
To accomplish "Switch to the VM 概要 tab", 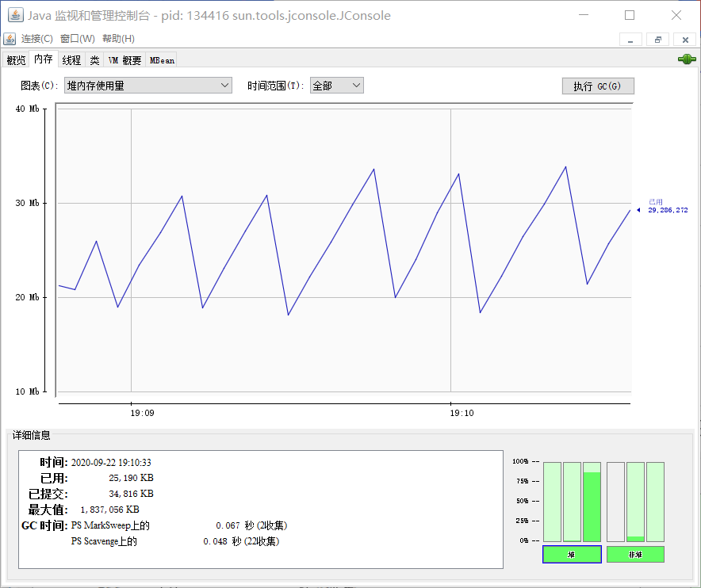I will [124, 60].
